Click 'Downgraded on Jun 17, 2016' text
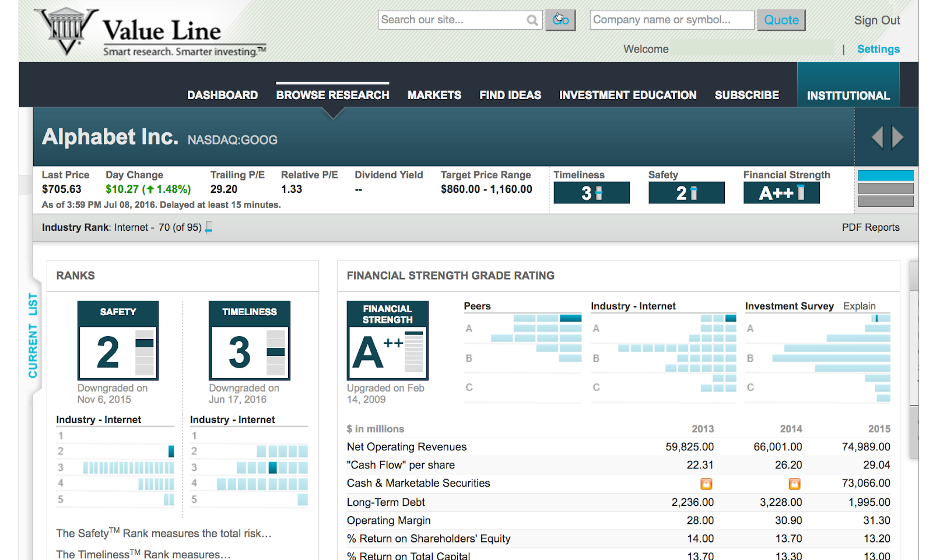 (x=244, y=394)
